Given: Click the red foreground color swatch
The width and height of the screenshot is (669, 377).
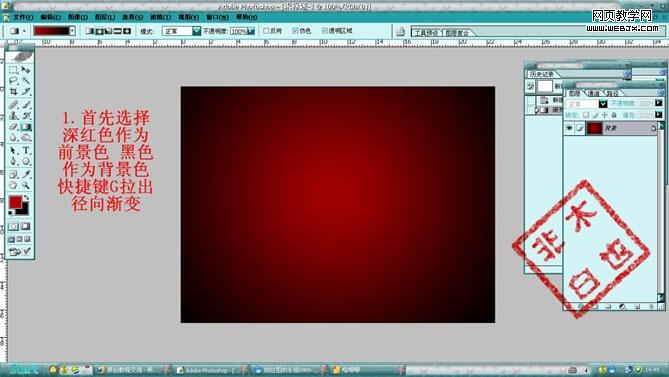Looking at the screenshot, I should point(15,202).
